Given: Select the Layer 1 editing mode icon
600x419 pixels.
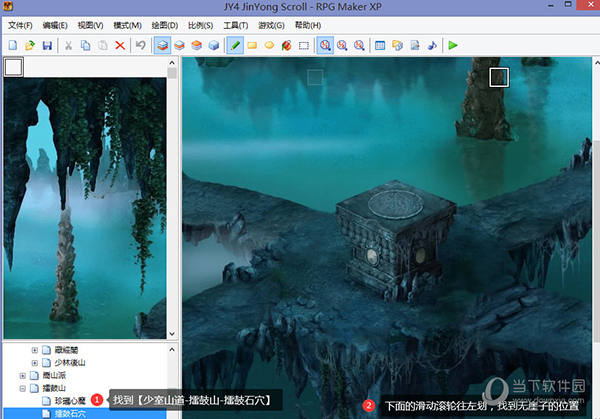Looking at the screenshot, I should pos(162,46).
